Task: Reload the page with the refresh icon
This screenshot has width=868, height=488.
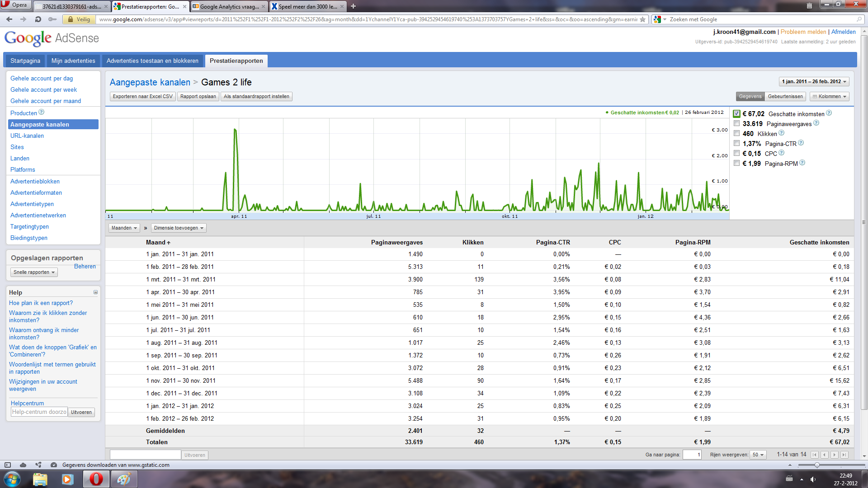Action: (x=38, y=19)
